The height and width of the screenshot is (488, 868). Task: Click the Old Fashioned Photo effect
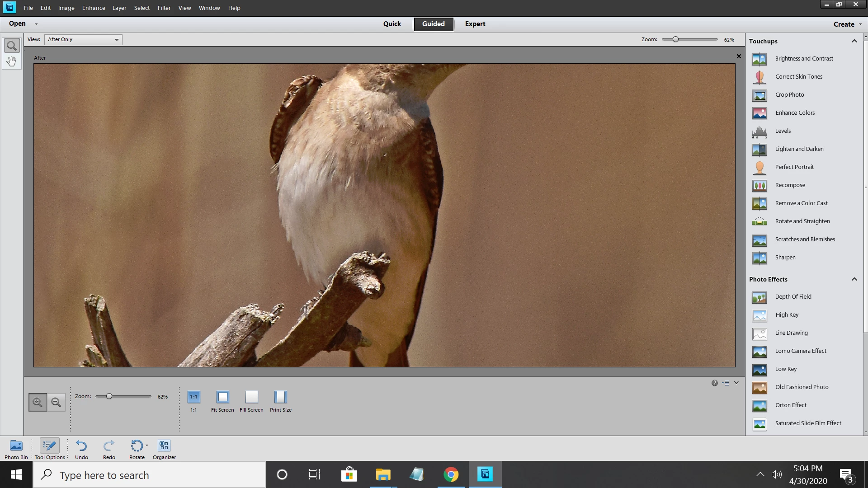pyautogui.click(x=802, y=387)
